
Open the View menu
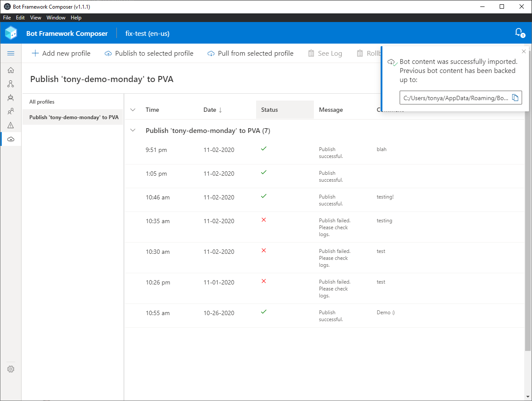coord(36,18)
